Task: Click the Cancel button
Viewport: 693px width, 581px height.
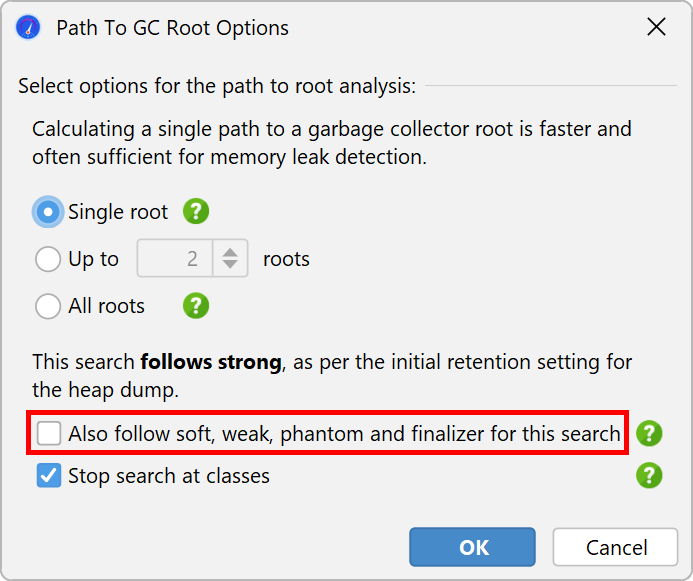Action: [x=616, y=547]
